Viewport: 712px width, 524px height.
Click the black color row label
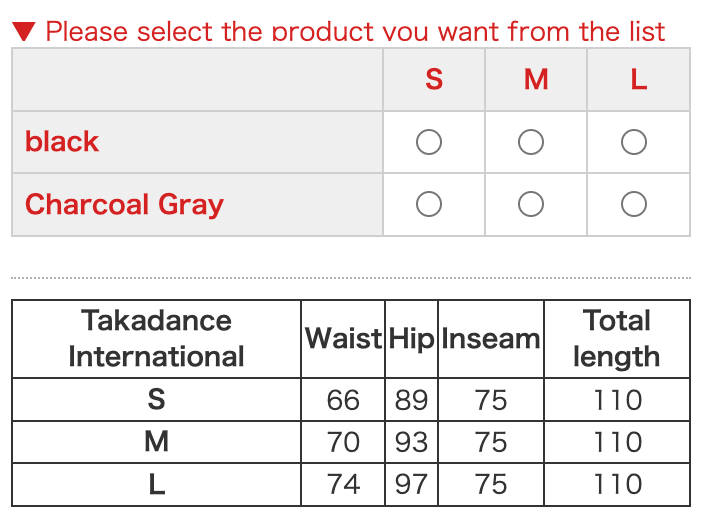[x=62, y=142]
